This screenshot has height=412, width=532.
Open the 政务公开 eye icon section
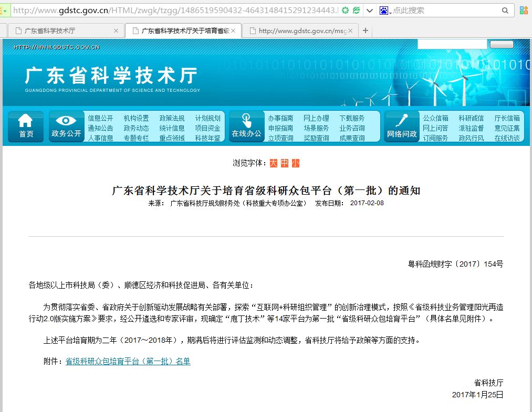coord(66,126)
